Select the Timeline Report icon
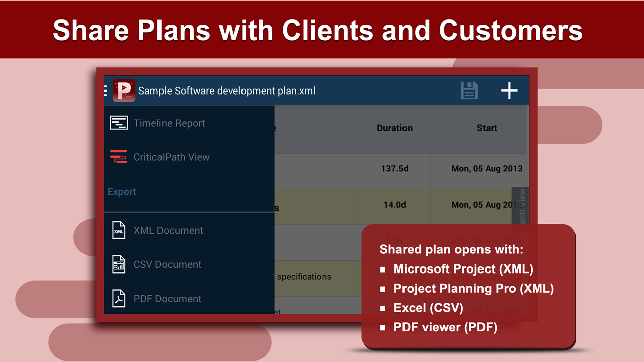 tap(119, 123)
